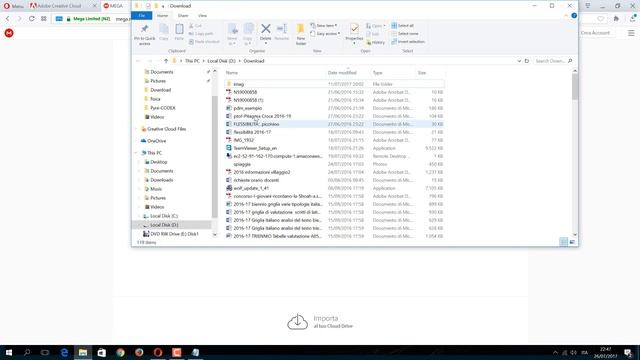Select DVD RW Drive in navigation pane
Screen dimensions: 640x360
pos(171,234)
